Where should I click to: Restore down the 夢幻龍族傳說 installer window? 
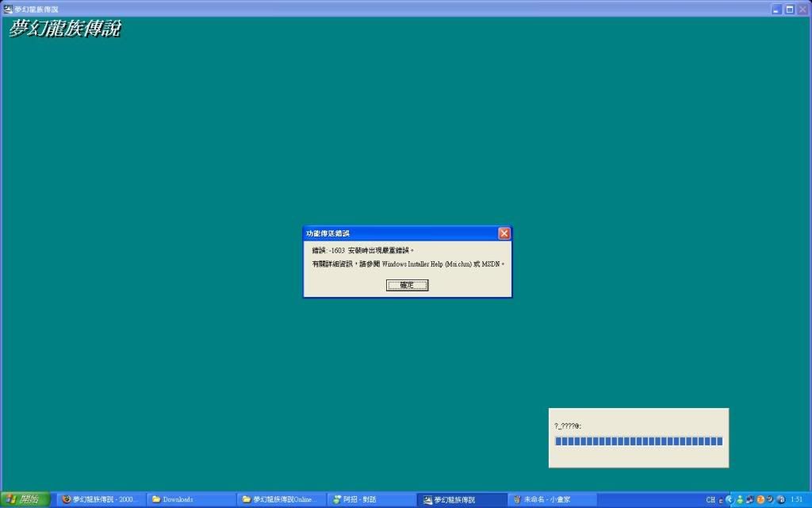(790, 9)
